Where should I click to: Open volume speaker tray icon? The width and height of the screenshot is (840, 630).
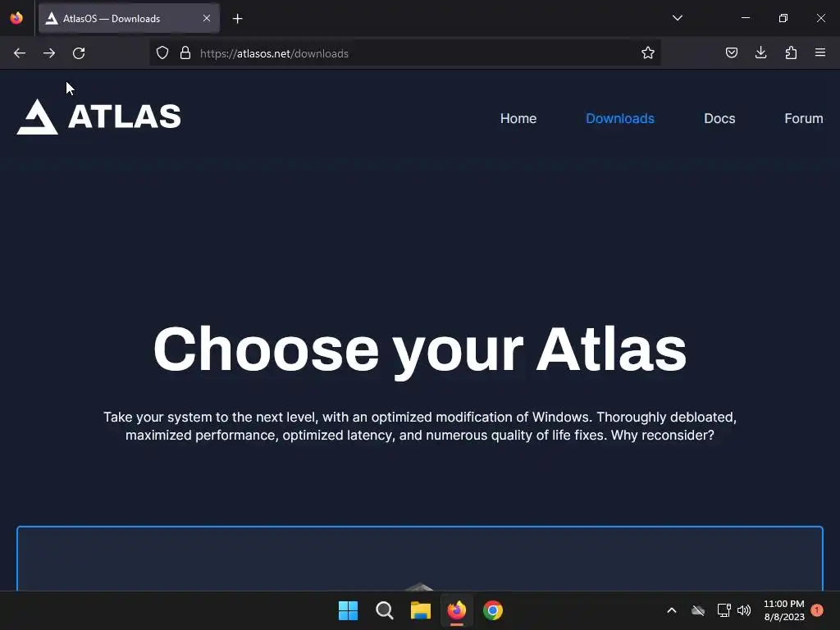point(743,610)
